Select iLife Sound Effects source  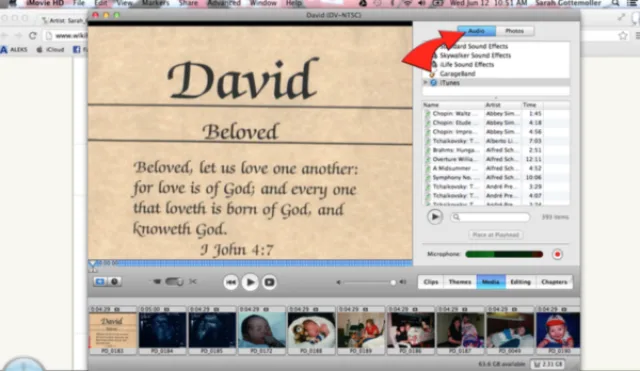(x=467, y=64)
